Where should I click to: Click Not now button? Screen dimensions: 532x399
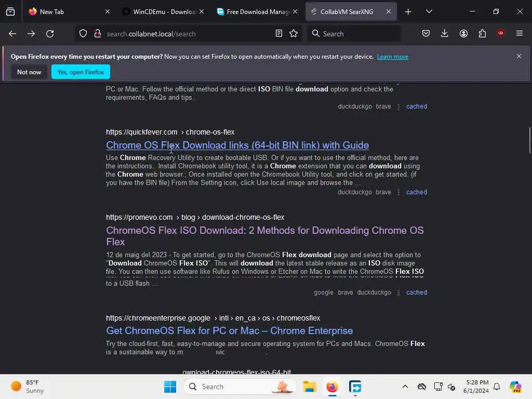[29, 72]
